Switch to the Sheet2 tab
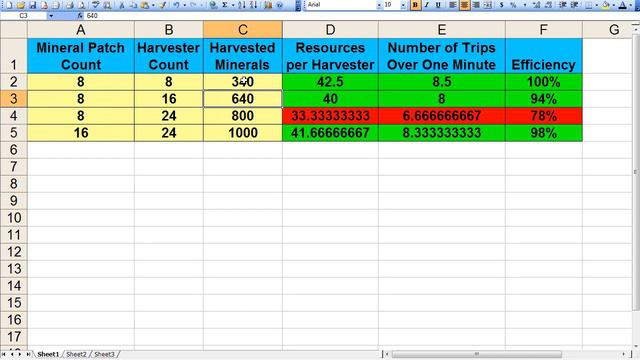The image size is (640, 360). tap(76, 354)
